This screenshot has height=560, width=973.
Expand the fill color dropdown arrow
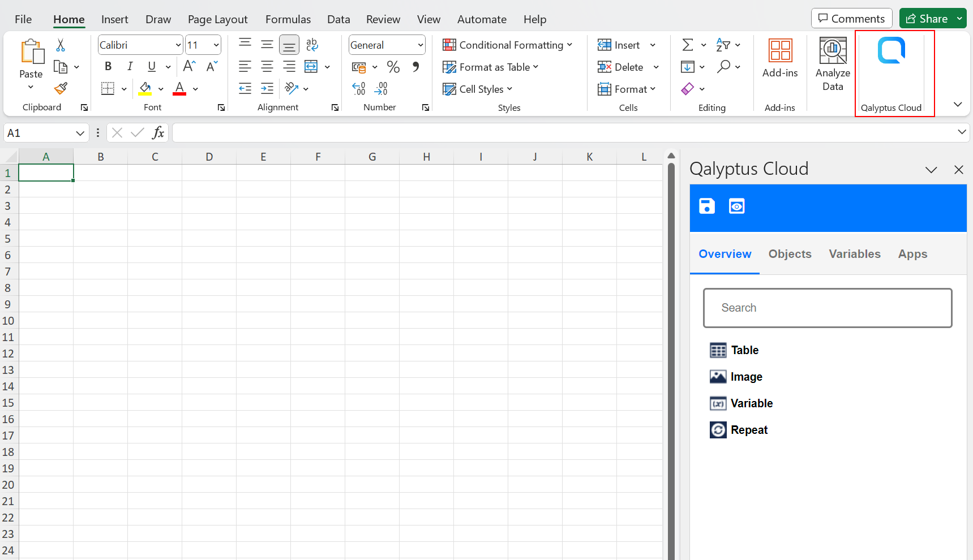161,89
